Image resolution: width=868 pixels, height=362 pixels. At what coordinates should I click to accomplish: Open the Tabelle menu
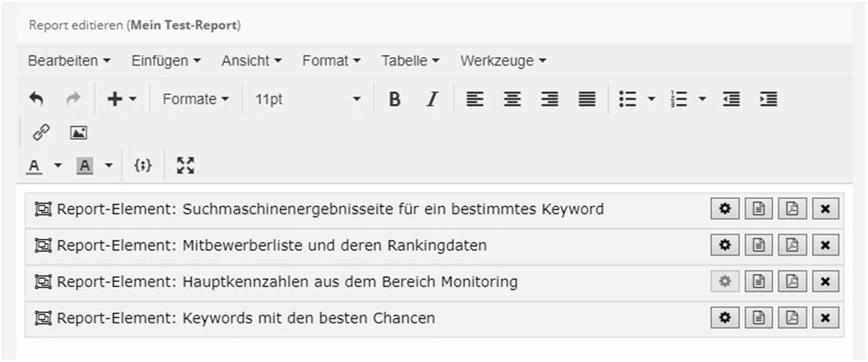(x=410, y=61)
